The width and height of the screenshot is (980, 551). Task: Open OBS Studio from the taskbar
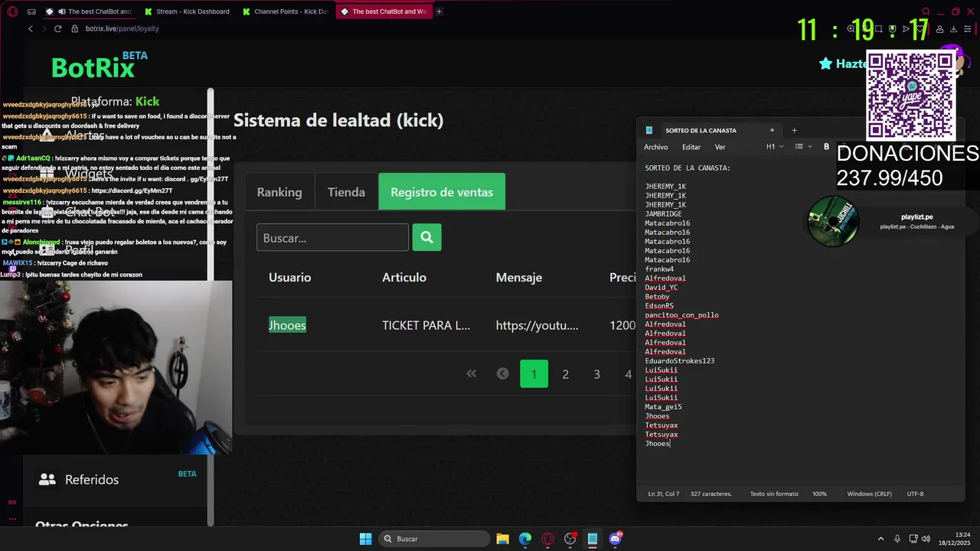(x=570, y=539)
